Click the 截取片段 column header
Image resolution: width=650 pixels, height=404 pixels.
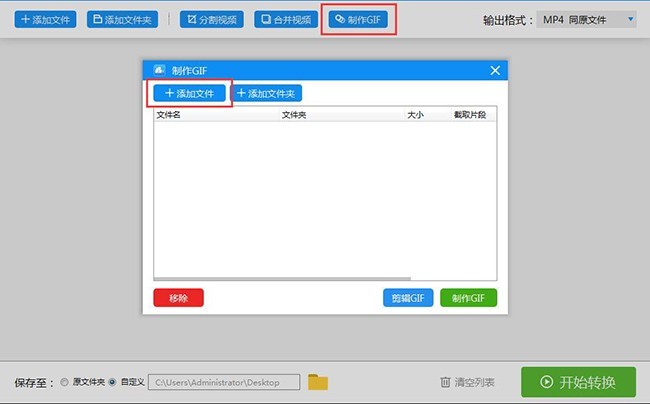coord(473,115)
